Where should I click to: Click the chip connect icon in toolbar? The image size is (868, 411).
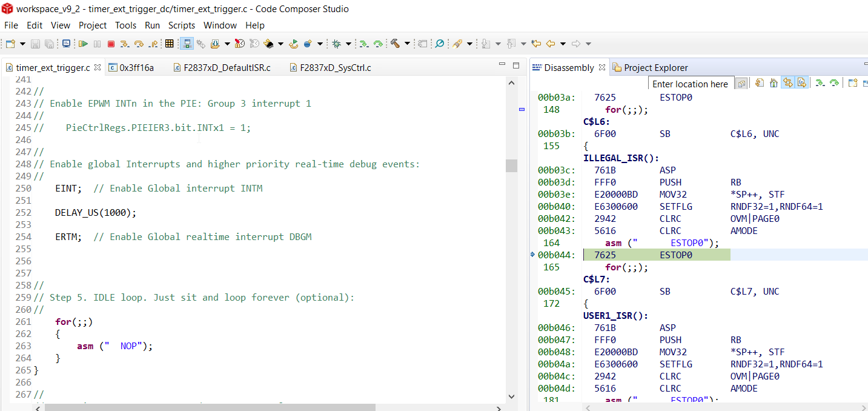point(268,44)
